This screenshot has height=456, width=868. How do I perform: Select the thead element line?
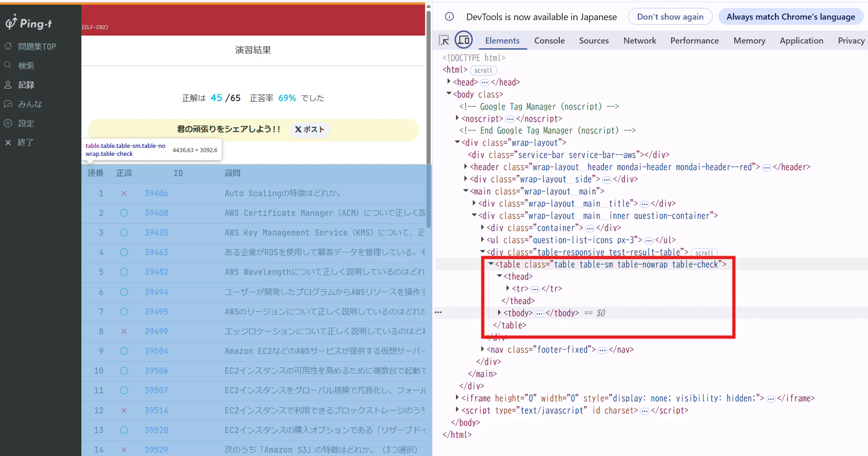(x=518, y=277)
